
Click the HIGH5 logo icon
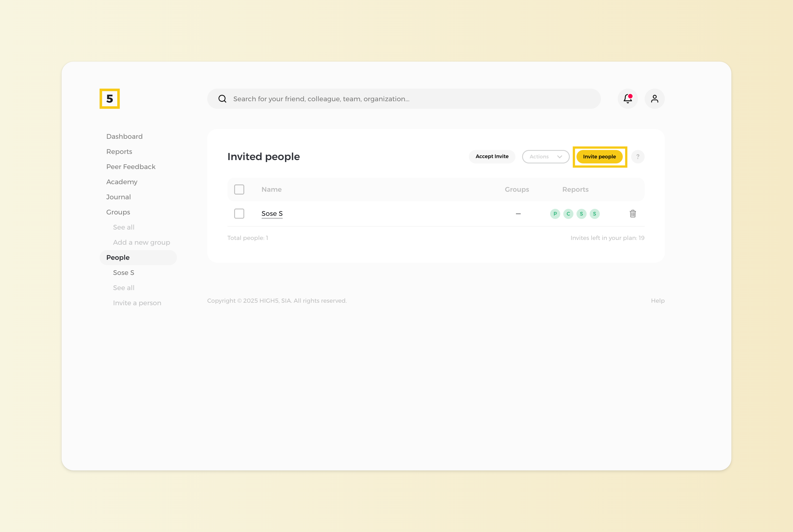coord(109,99)
